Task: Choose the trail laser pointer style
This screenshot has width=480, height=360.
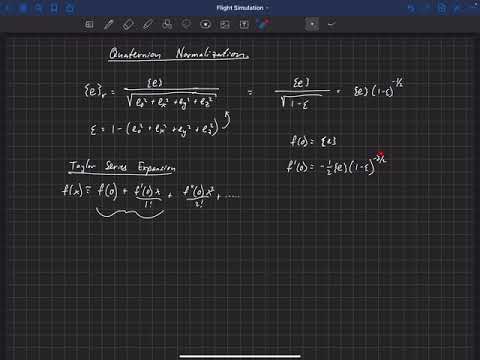Action: pos(331,24)
